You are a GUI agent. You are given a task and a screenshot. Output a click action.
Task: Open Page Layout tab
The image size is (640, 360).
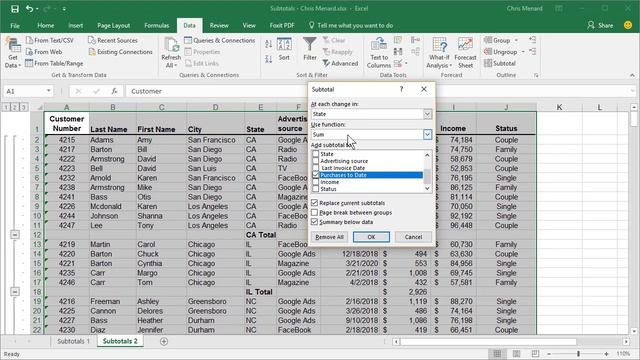click(x=113, y=25)
